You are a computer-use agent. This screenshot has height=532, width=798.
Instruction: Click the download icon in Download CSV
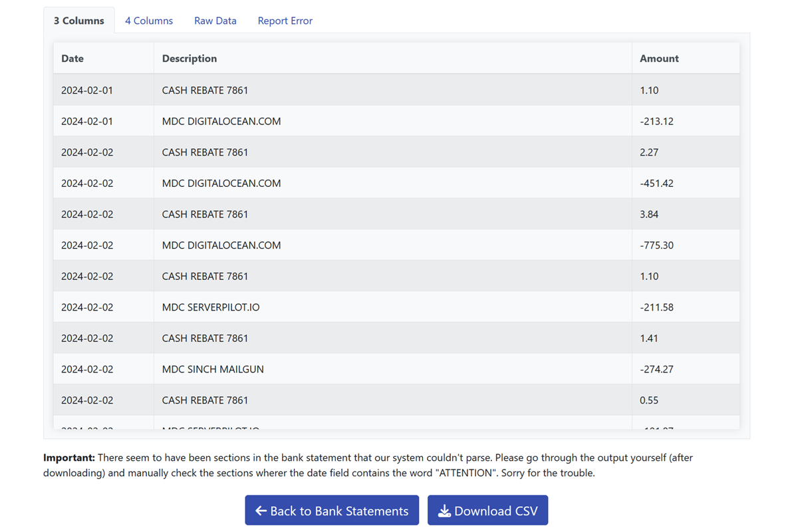444,511
